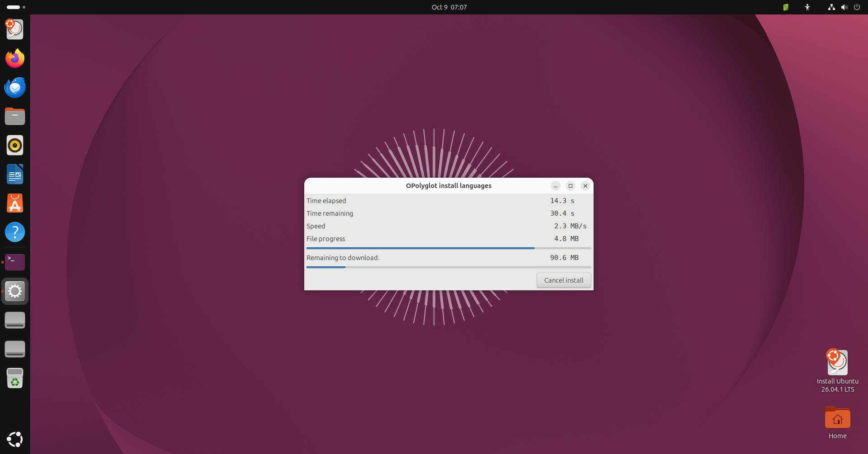868x454 pixels.
Task: Click the 2.3 MB/s speed value
Action: [x=570, y=226]
